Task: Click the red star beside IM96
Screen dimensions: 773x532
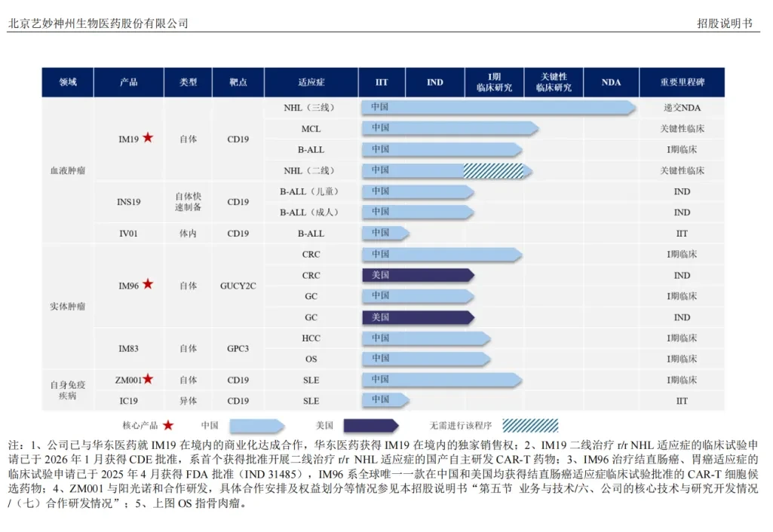Action: (x=148, y=284)
